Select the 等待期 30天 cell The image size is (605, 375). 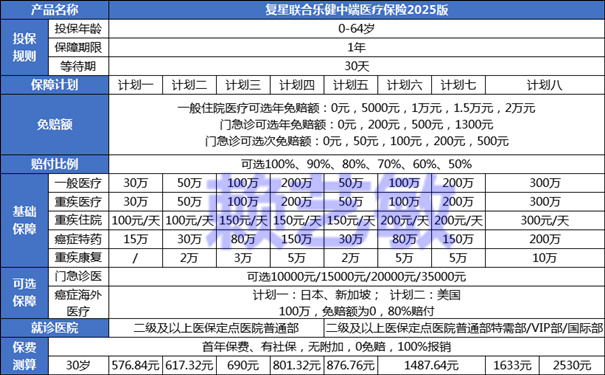[x=356, y=66]
